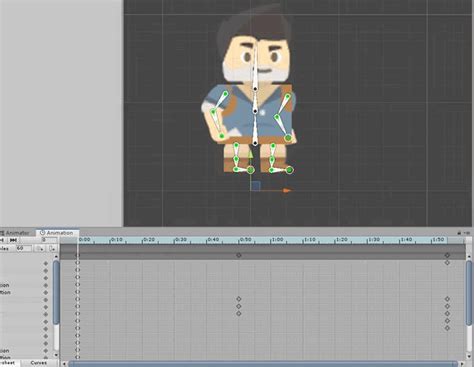Select the black hip bone joint at waist

point(255,143)
